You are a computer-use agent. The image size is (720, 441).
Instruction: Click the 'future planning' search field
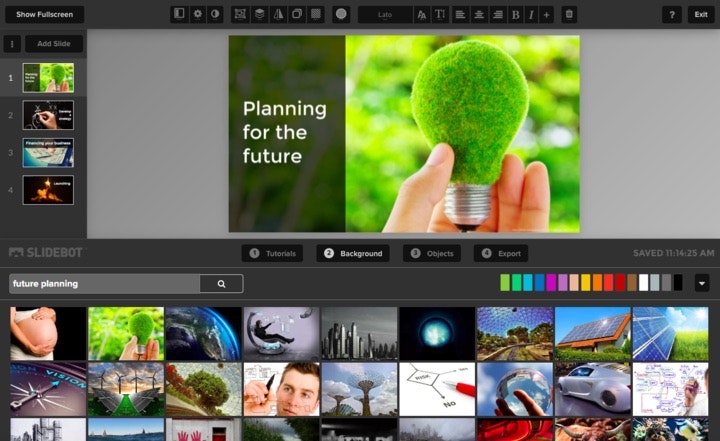click(104, 283)
